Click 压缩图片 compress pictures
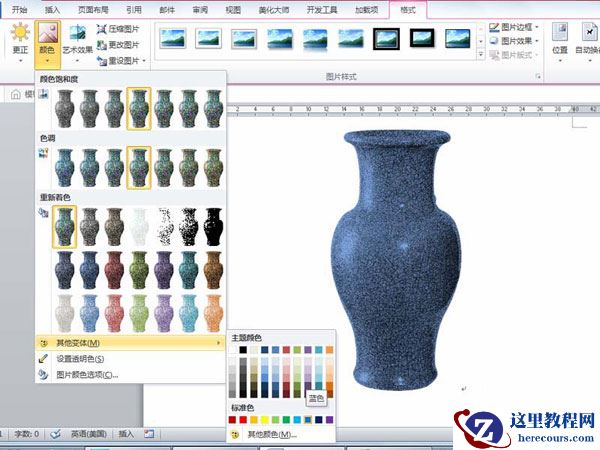 point(118,29)
